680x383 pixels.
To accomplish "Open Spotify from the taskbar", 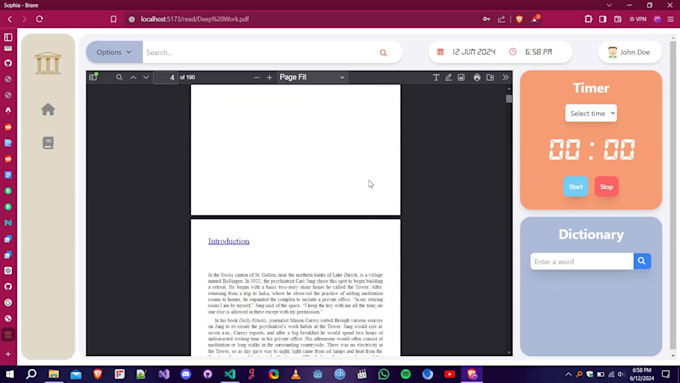I will (406, 373).
